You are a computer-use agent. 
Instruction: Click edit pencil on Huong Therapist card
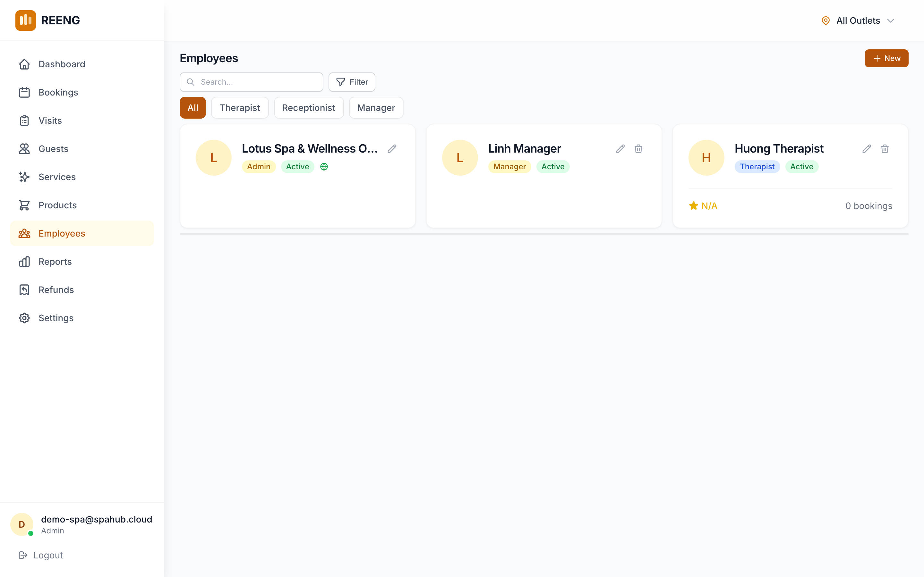coord(866,149)
